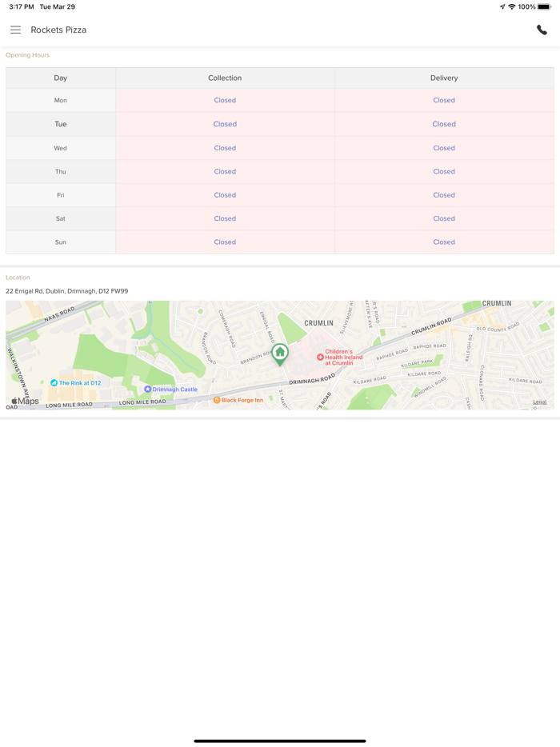Viewport: 560px width, 747px height.
Task: Click Thursday's Collection Closed cell
Action: click(225, 171)
